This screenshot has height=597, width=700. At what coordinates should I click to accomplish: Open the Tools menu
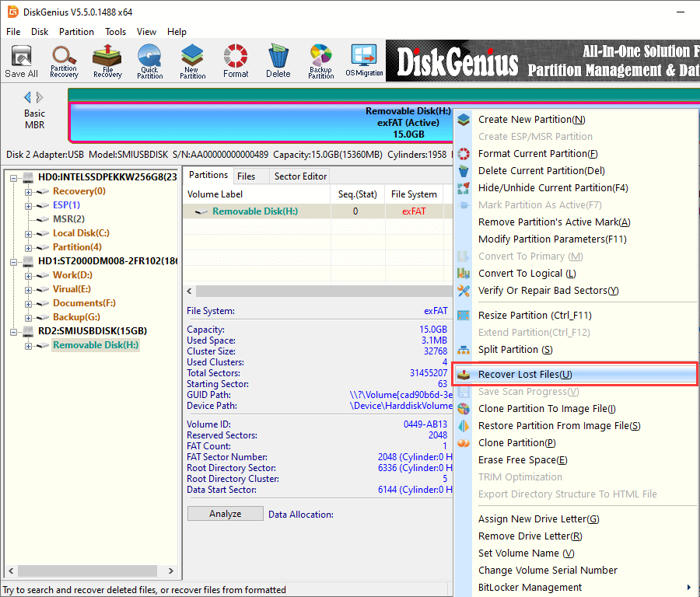coord(115,32)
